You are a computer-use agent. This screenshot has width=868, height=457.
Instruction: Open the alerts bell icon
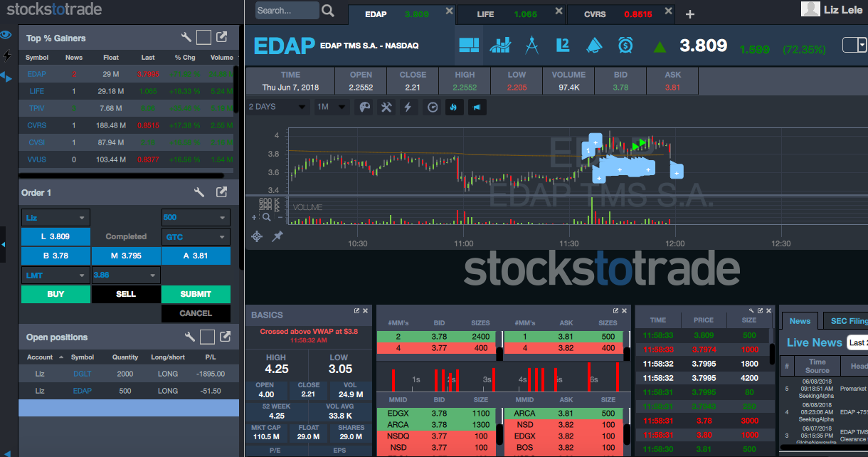(594, 46)
